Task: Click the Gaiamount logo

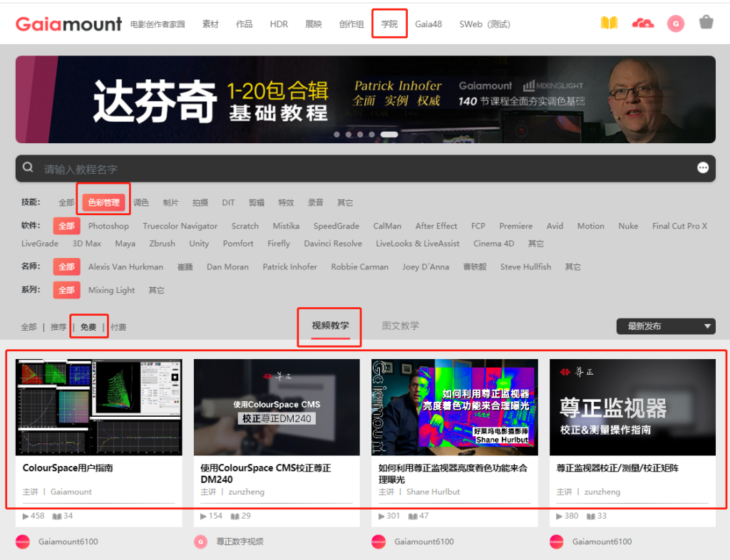Action: point(69,24)
